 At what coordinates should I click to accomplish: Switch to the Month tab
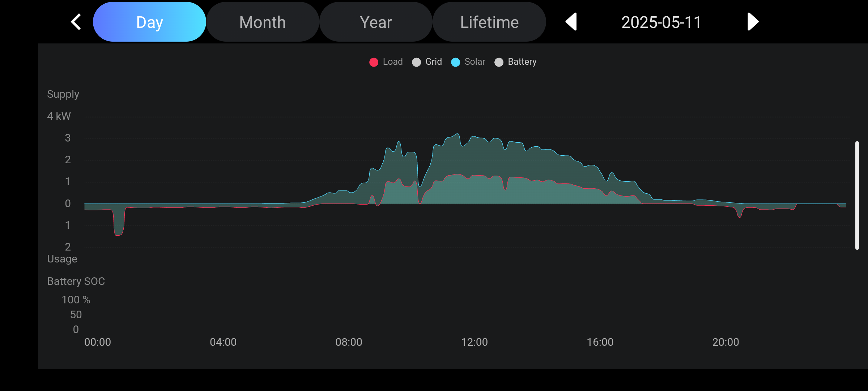click(x=263, y=22)
